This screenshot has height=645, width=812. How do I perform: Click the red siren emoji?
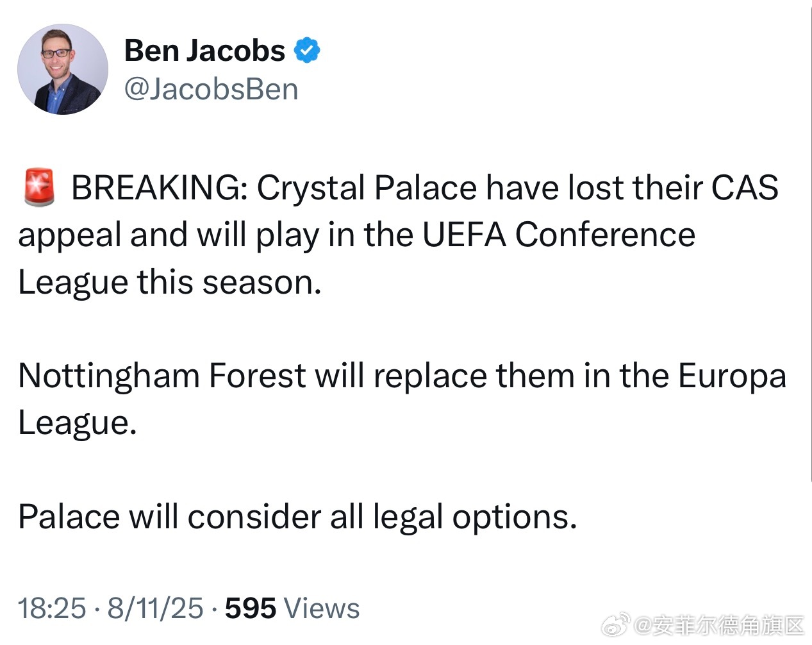click(x=40, y=187)
